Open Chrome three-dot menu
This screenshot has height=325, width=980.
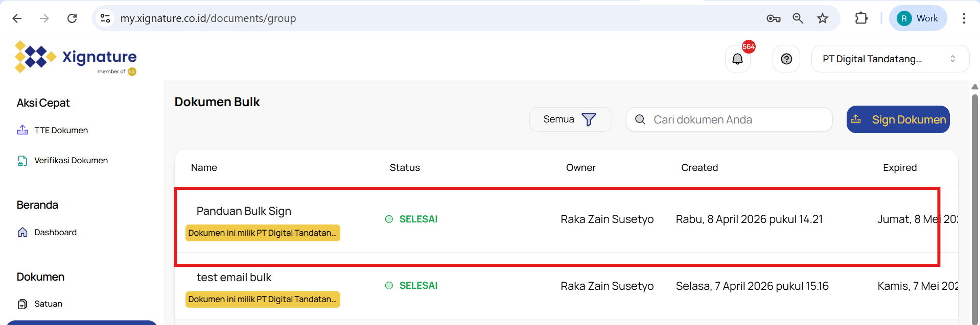[964, 18]
